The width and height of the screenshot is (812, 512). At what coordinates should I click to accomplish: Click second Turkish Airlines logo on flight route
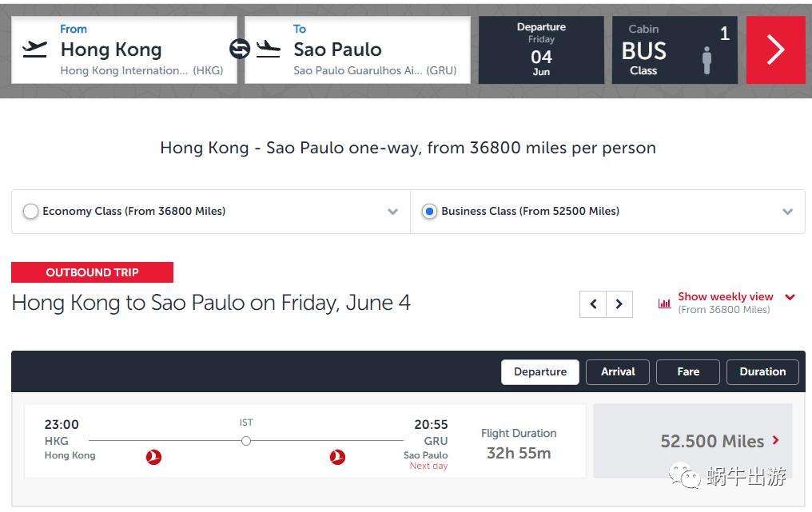coord(337,457)
